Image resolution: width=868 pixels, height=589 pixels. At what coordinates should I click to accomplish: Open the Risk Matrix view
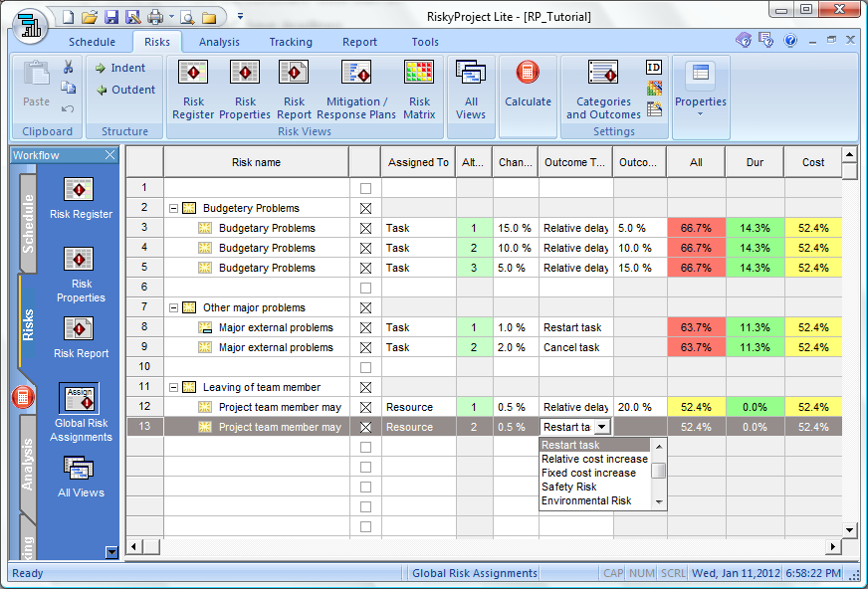pyautogui.click(x=419, y=90)
